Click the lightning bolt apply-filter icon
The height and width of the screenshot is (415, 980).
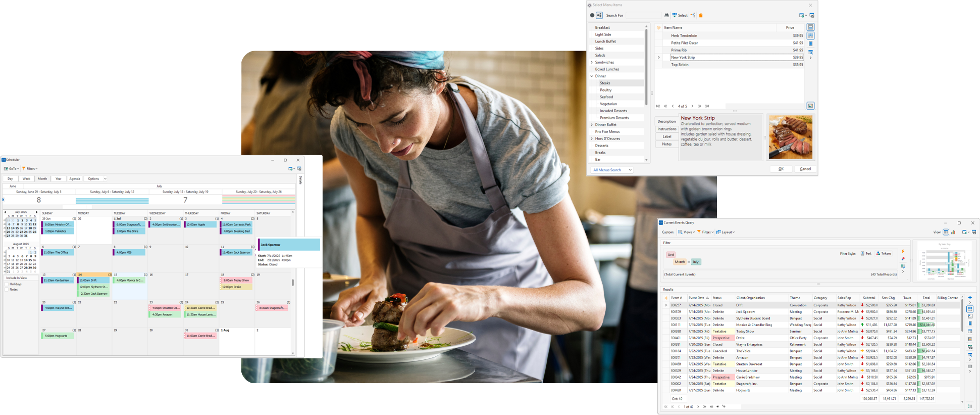(903, 251)
